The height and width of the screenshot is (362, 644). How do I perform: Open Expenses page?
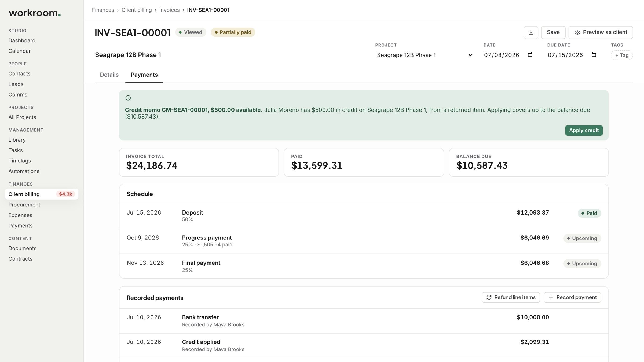(20, 215)
